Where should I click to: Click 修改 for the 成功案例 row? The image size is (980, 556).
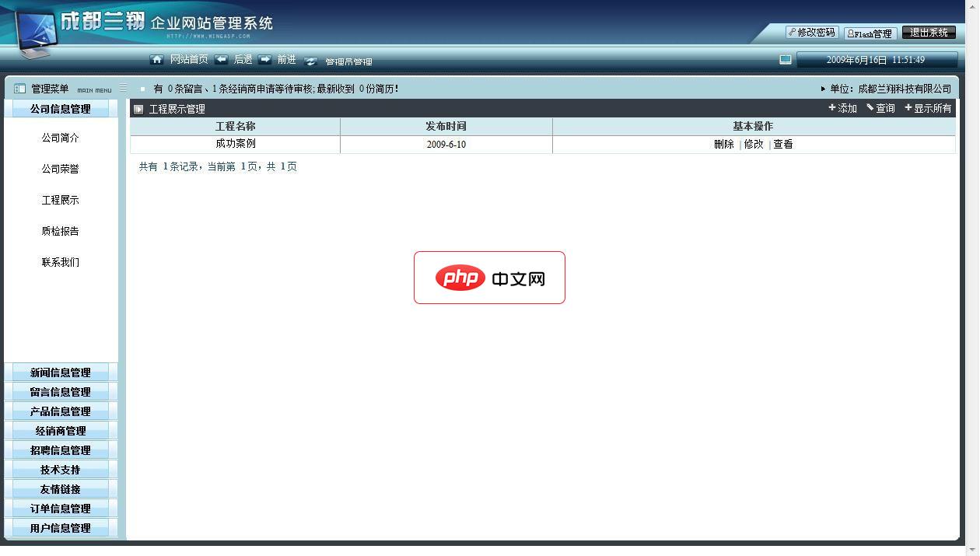(754, 145)
